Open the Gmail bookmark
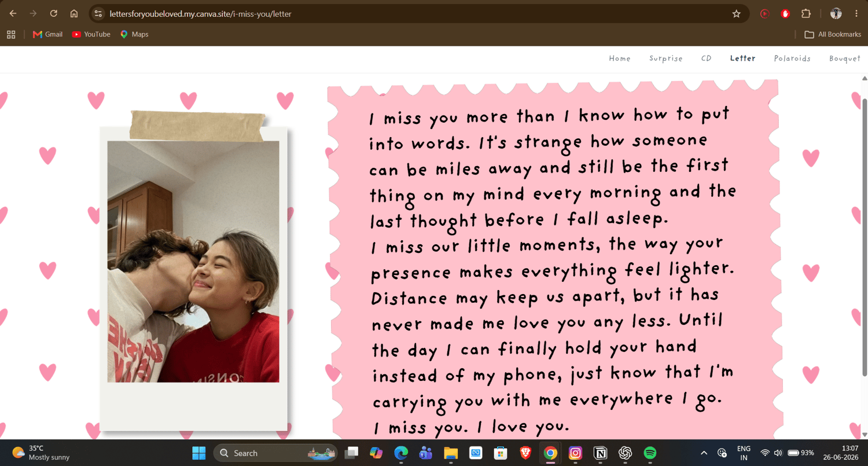The height and width of the screenshot is (466, 868). point(48,34)
